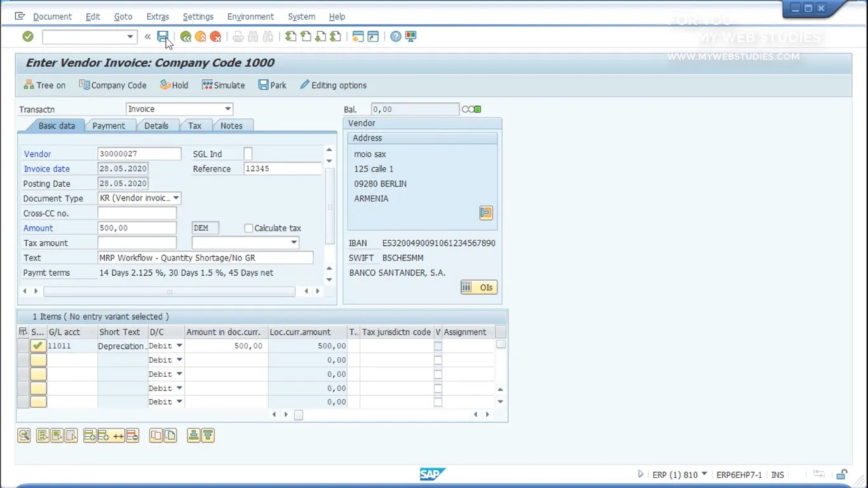Click the lock icon in status bar

click(842, 475)
